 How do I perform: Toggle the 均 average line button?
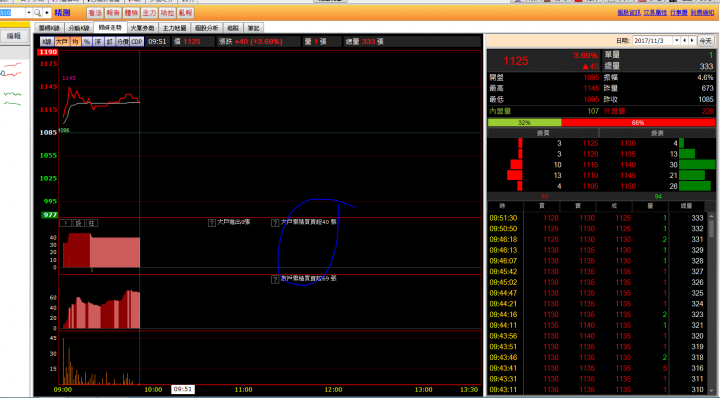(x=75, y=42)
